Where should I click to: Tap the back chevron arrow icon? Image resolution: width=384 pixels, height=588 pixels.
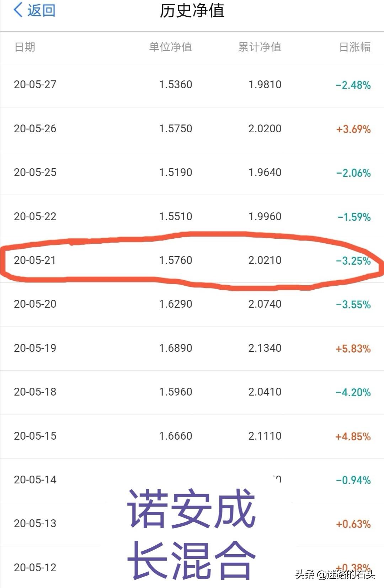click(x=18, y=10)
